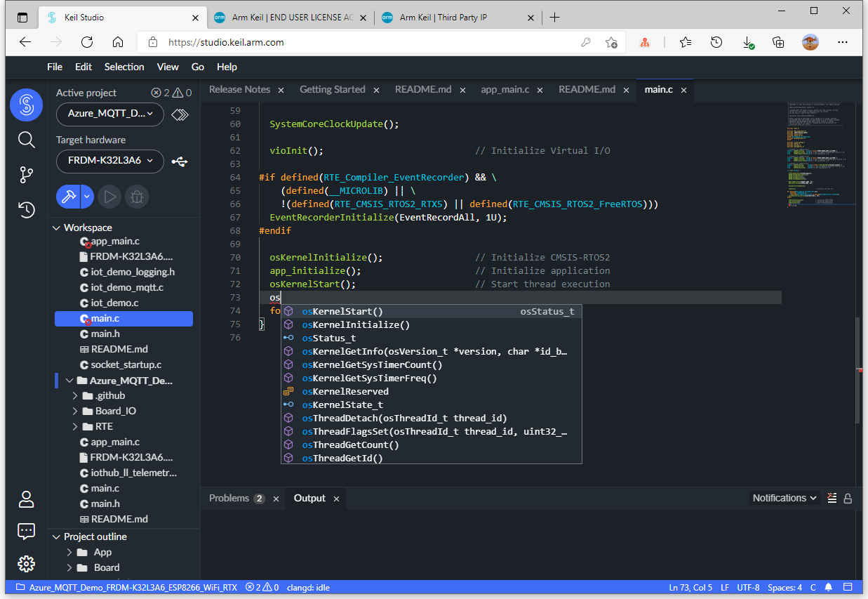Switch to the Release Notes tab

pos(239,89)
